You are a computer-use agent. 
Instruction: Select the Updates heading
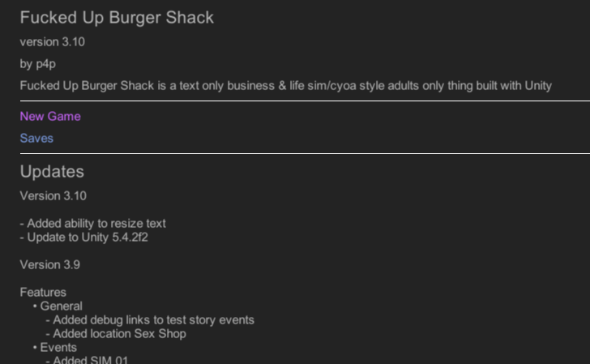coord(52,172)
